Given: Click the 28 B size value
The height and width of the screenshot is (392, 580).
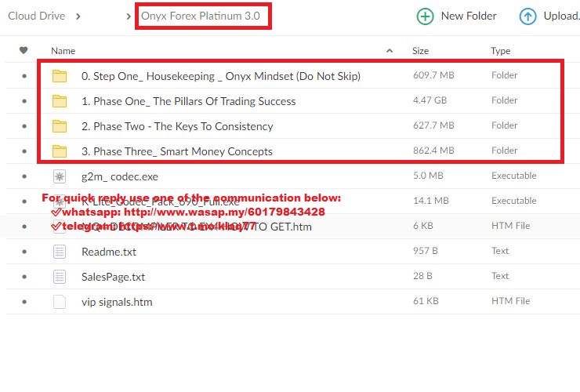Looking at the screenshot, I should [x=422, y=276].
